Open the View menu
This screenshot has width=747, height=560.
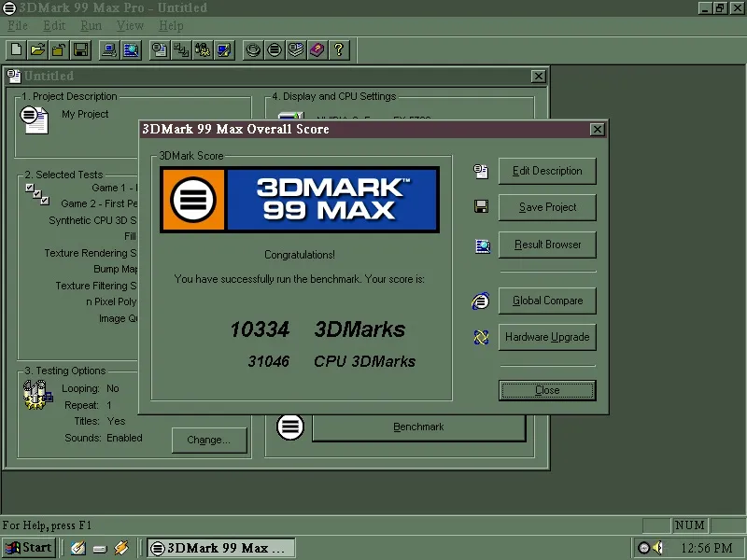[x=130, y=26]
